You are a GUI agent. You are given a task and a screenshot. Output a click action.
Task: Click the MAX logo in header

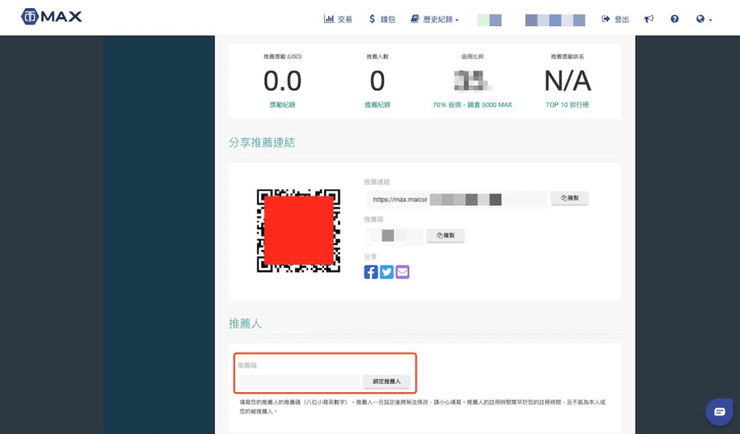(x=52, y=17)
